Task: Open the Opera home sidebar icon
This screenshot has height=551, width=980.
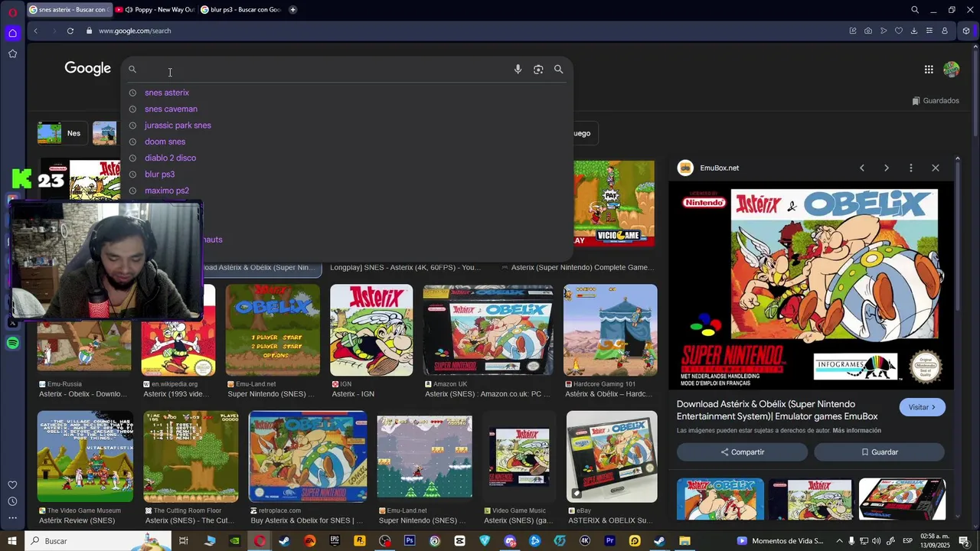Action: pos(12,33)
